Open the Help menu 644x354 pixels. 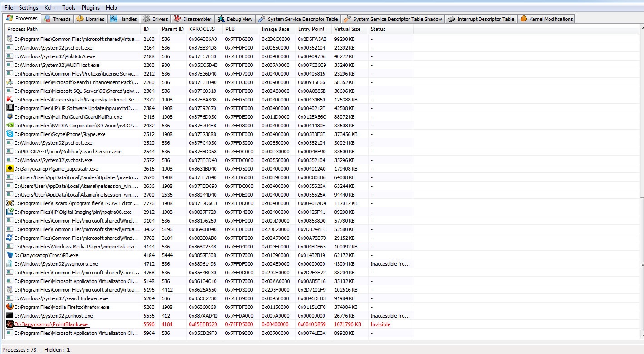coord(111,8)
